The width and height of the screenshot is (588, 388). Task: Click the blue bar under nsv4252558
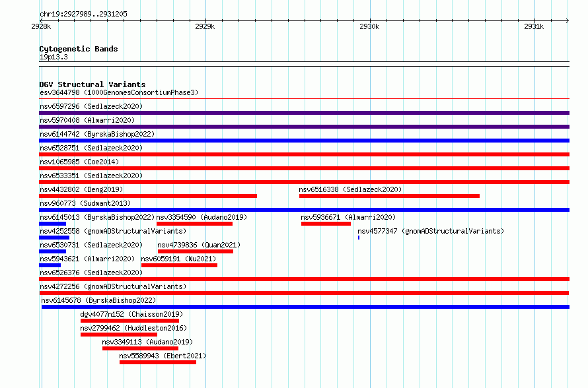[54, 238]
